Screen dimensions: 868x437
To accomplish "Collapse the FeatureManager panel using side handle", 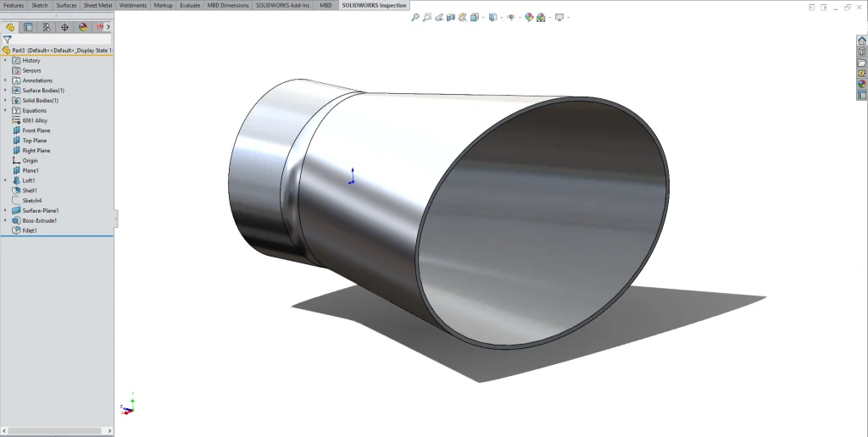I will (115, 218).
